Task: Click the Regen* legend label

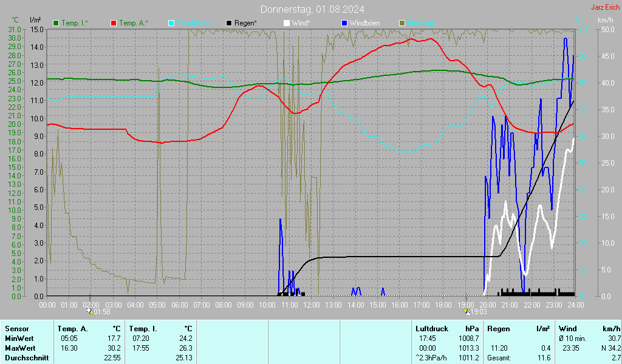Action: coord(245,23)
